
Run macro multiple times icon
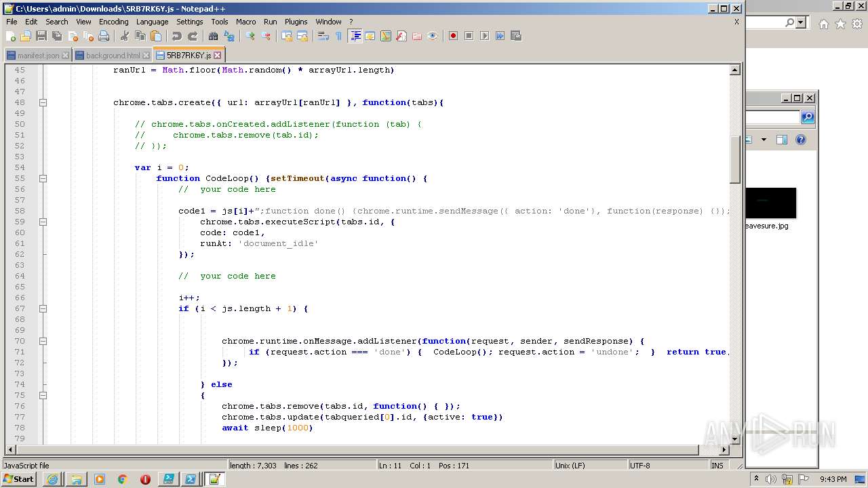click(500, 36)
